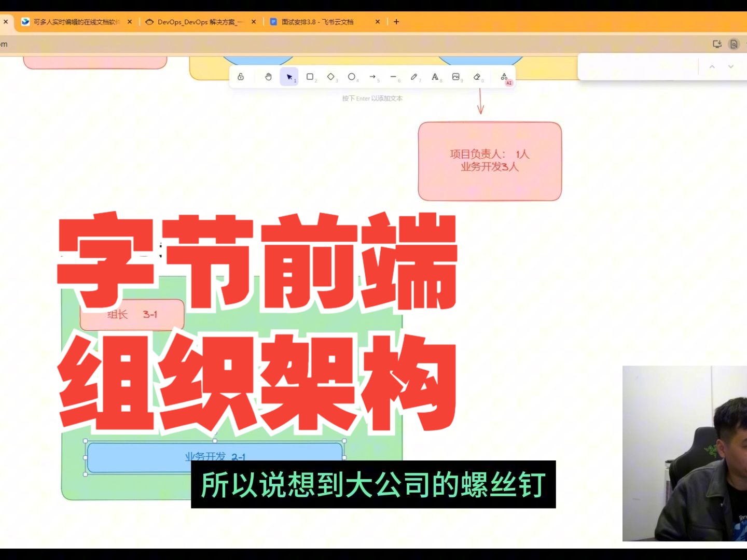Open the more shapes AI tools menu
Viewport: 747px width, 560px height.
point(505,78)
